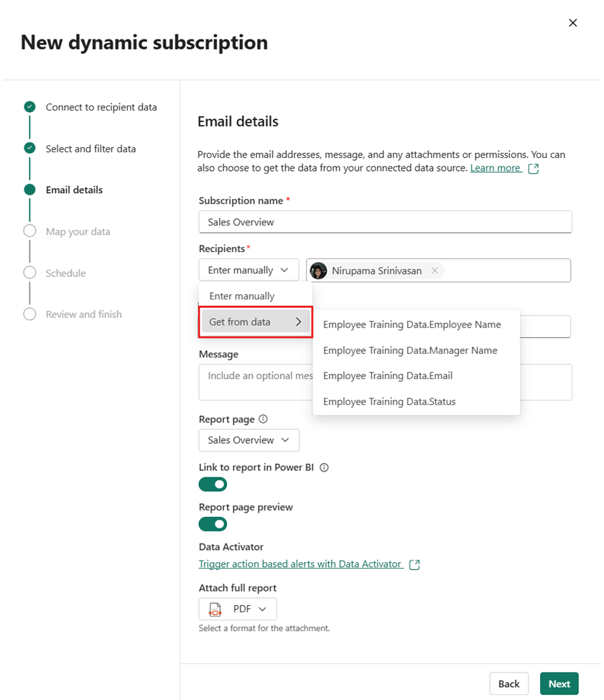Remove recipient Nirupama Srinivasan with the X
The image size is (604, 700).
click(435, 271)
